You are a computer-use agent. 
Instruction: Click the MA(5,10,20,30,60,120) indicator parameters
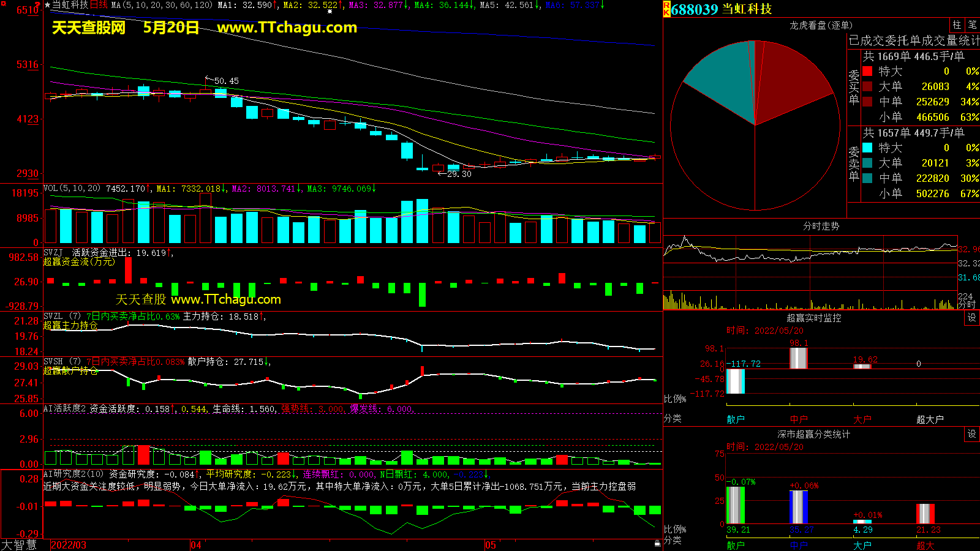point(162,5)
